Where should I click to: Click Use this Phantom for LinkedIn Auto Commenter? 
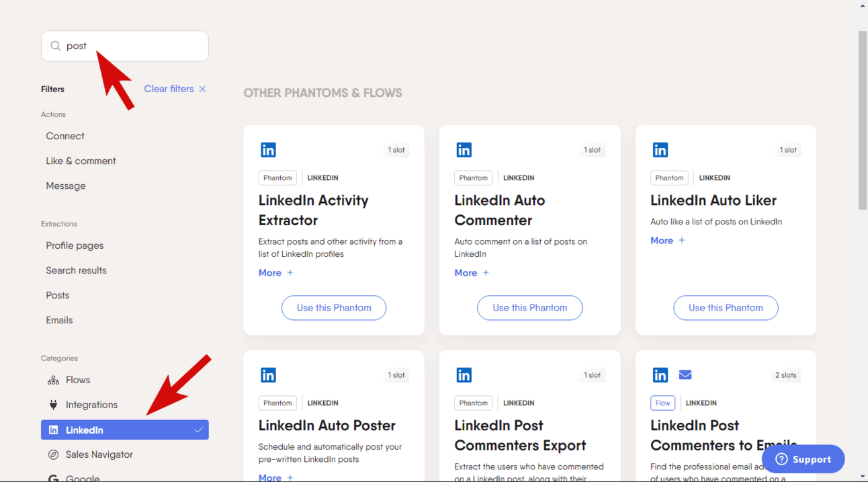[529, 307]
